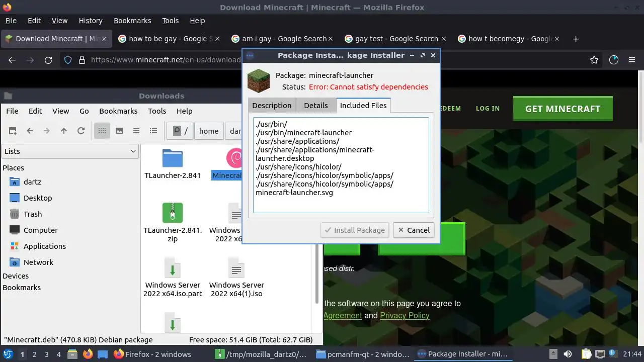The width and height of the screenshot is (644, 362).
Task: Click GET MINECRAFT green button
Action: (562, 109)
